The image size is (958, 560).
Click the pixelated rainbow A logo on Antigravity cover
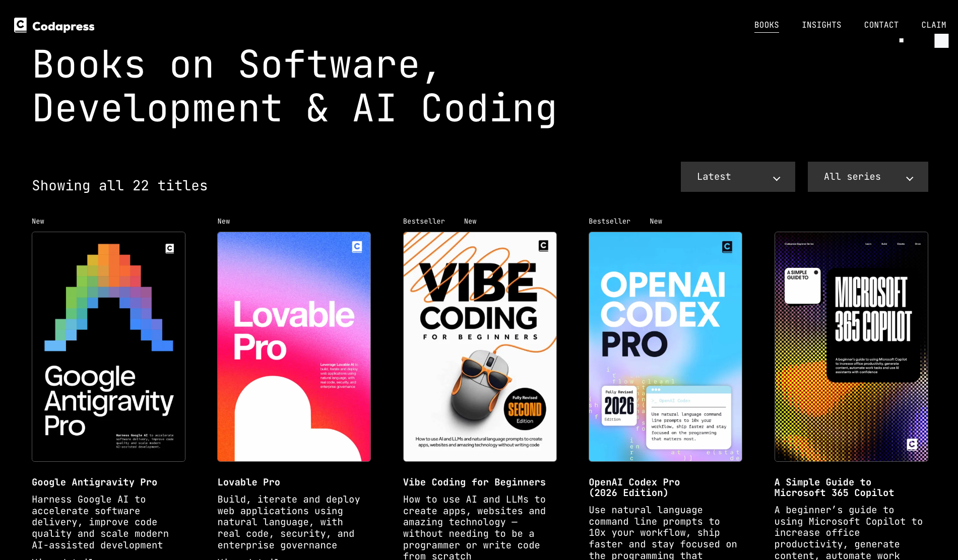click(x=109, y=297)
